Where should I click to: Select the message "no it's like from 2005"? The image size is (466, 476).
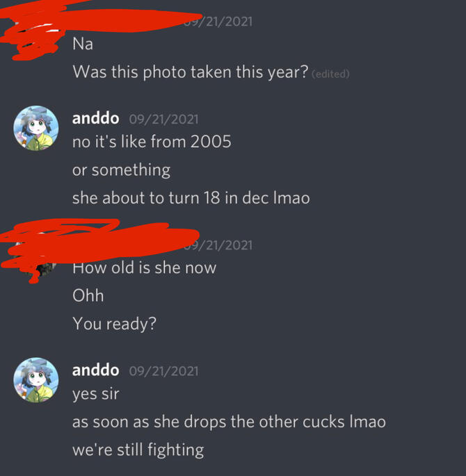click(152, 142)
